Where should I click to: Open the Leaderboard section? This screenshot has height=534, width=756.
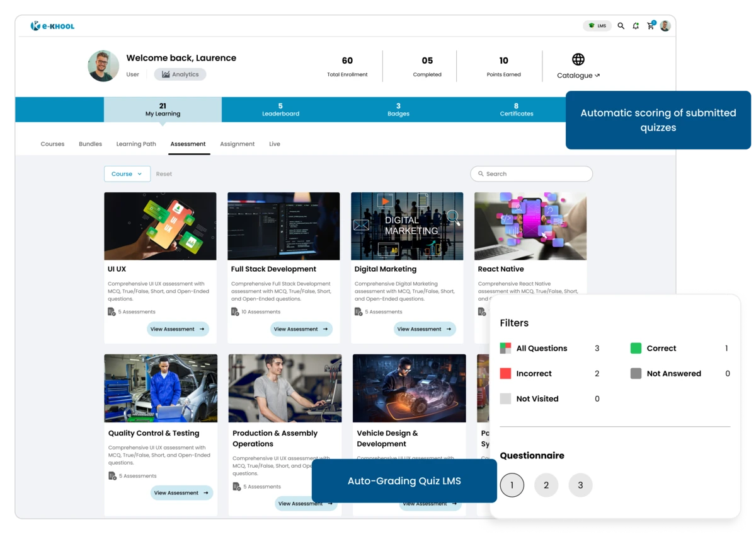(x=281, y=109)
